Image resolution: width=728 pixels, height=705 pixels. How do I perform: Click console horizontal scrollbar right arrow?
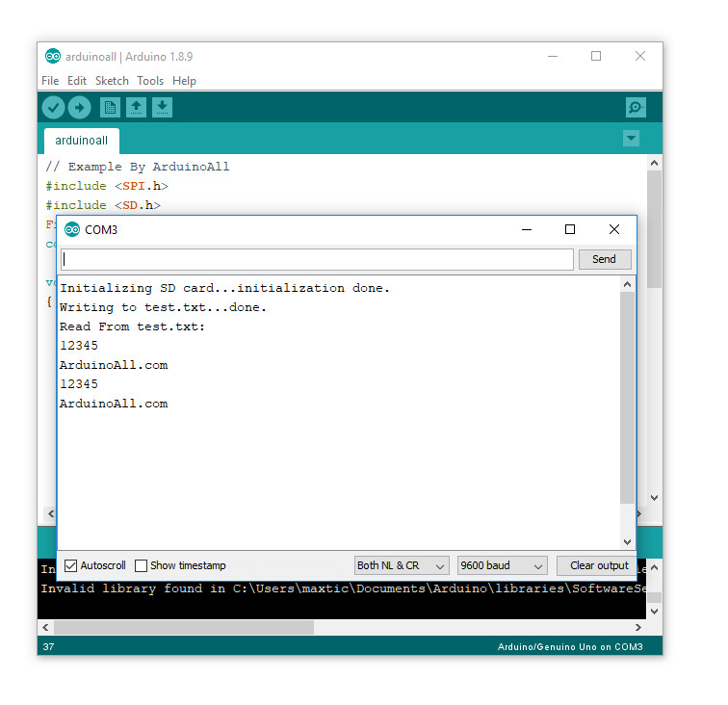pyautogui.click(x=638, y=627)
